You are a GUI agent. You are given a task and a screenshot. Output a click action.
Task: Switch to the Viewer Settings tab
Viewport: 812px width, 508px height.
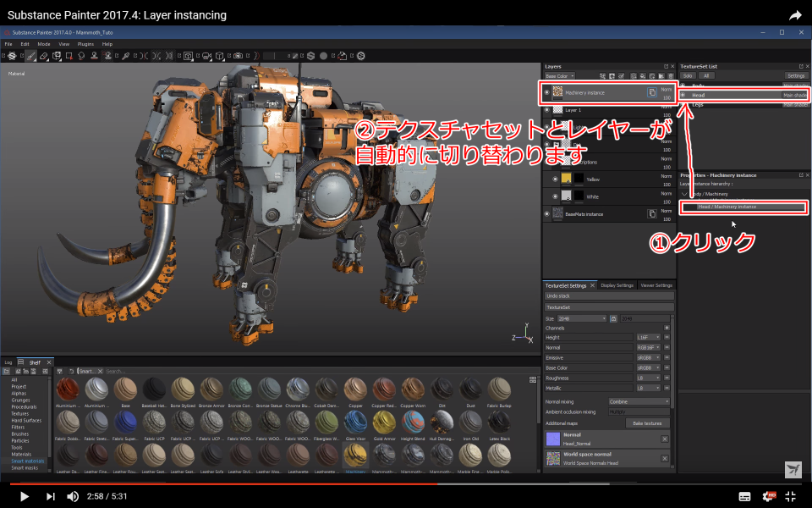point(656,285)
